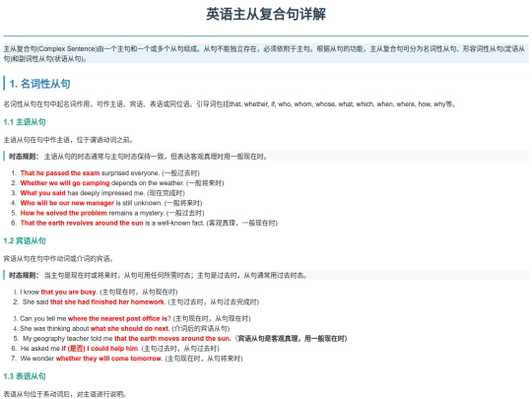Click the subheading 1.1 主语从句
The image size is (532, 399).
pos(25,122)
